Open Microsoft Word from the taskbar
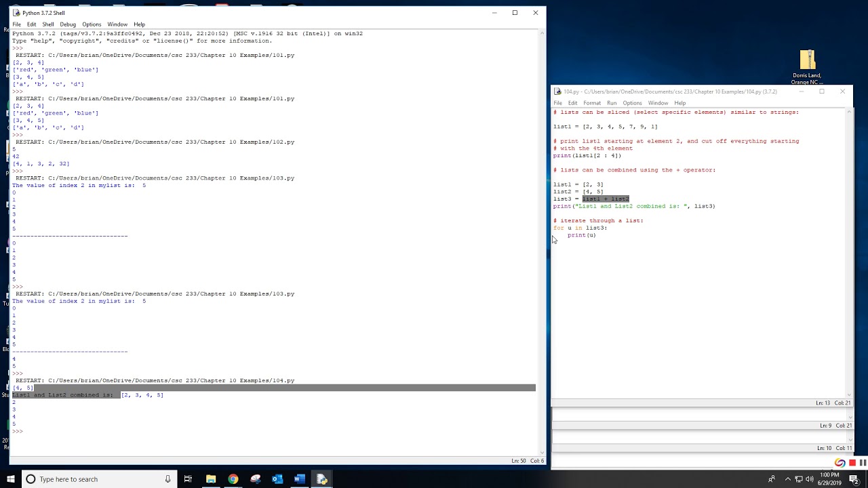The height and width of the screenshot is (488, 868). click(x=300, y=479)
